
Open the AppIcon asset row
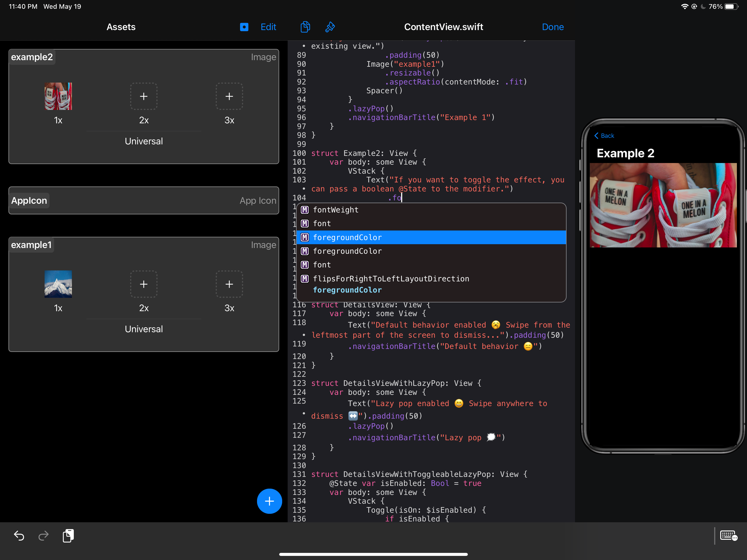point(144,201)
